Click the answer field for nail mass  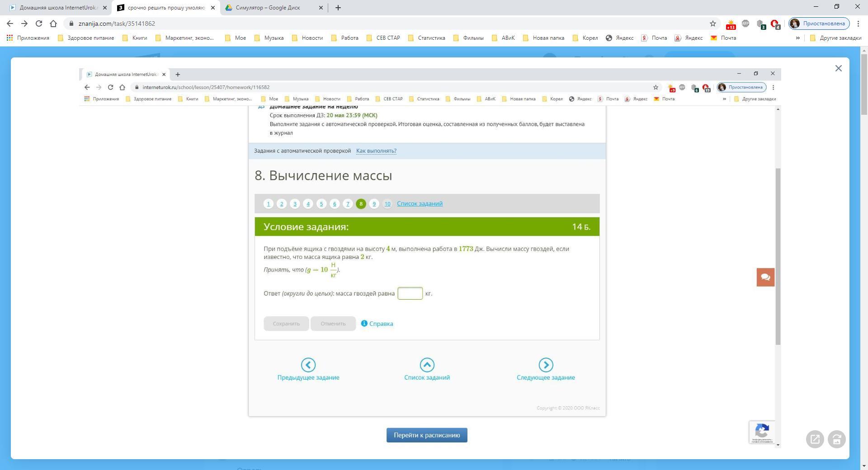(410, 293)
